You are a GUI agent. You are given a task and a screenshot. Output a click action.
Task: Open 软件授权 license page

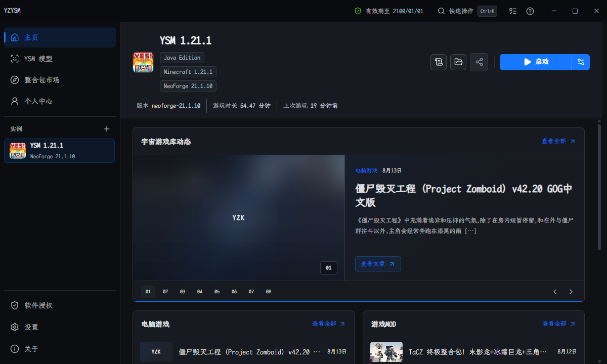click(x=60, y=305)
